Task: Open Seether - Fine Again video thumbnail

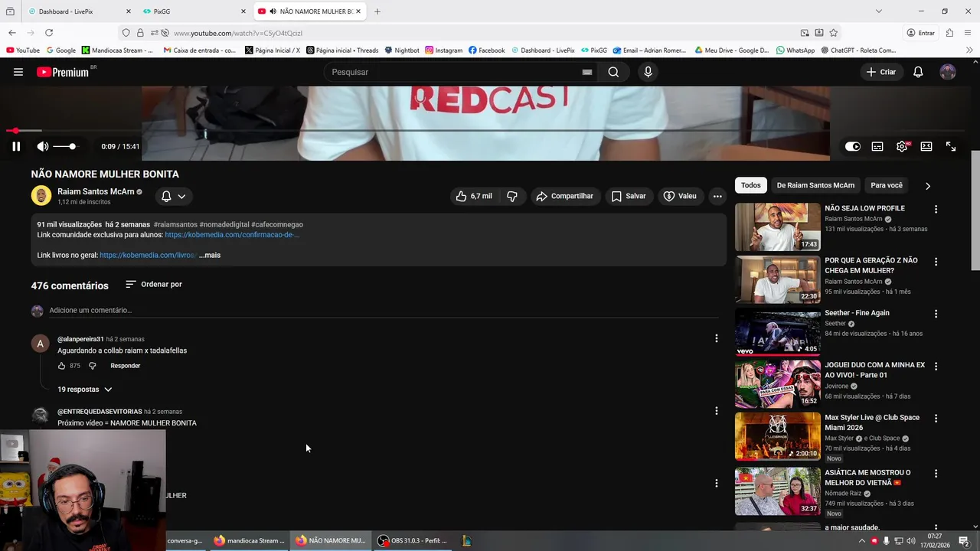Action: [x=778, y=331]
